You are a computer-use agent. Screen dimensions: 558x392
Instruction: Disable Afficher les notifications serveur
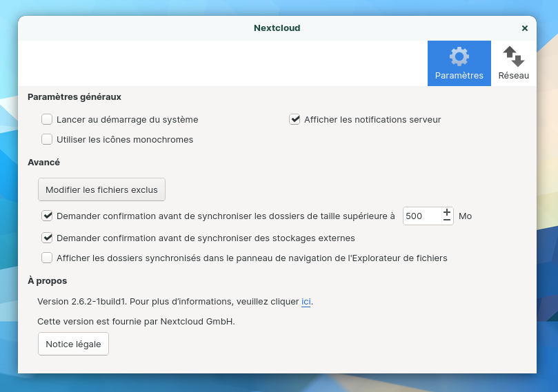click(x=295, y=119)
